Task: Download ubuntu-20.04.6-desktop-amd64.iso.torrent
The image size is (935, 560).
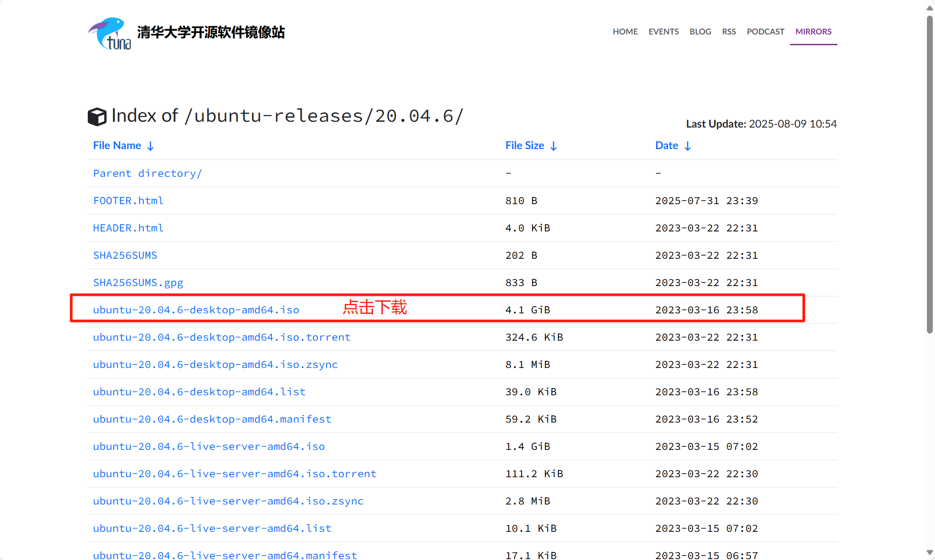Action: [222, 338]
